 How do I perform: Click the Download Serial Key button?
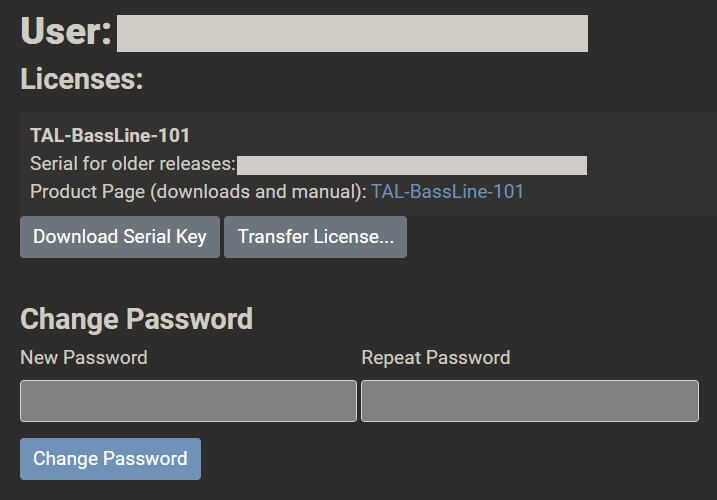pos(120,237)
